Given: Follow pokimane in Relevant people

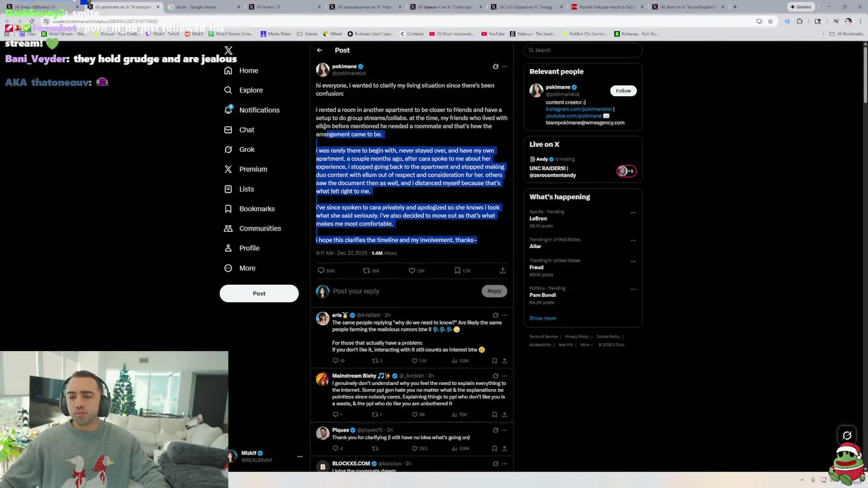Looking at the screenshot, I should pos(623,91).
